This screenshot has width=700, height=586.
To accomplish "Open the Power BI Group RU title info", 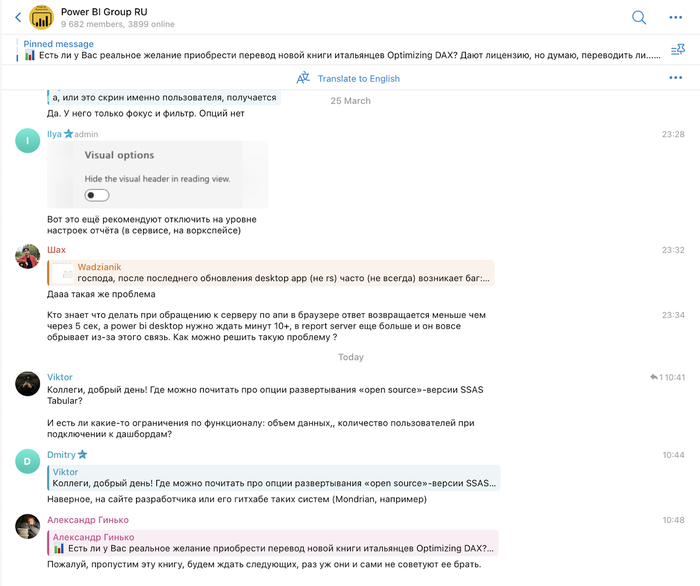I will coord(100,12).
